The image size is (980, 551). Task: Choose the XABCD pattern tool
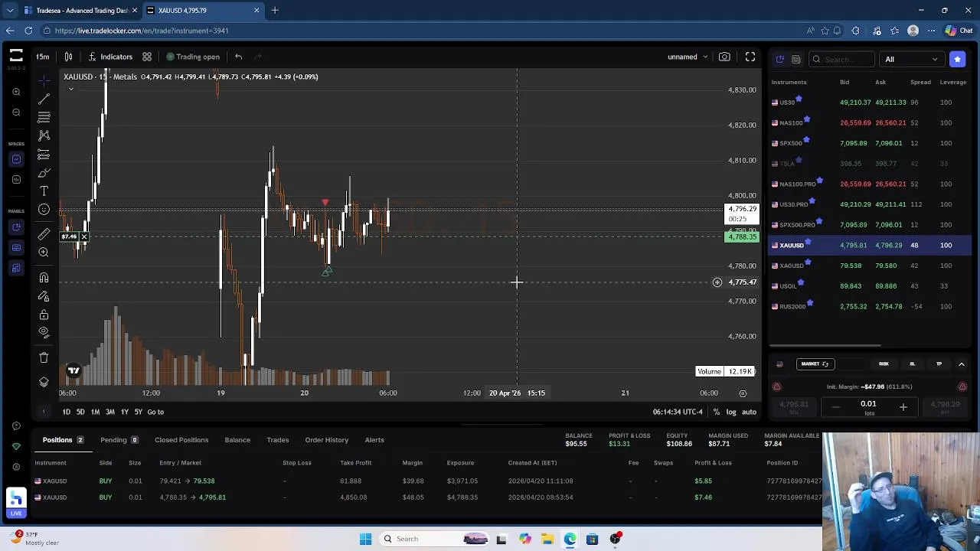click(44, 135)
